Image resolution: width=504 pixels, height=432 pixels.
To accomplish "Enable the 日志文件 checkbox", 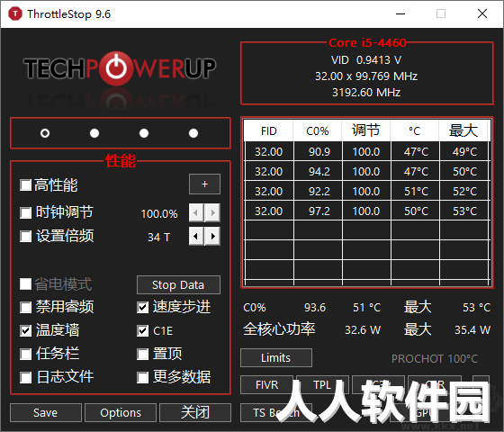I will coord(25,377).
